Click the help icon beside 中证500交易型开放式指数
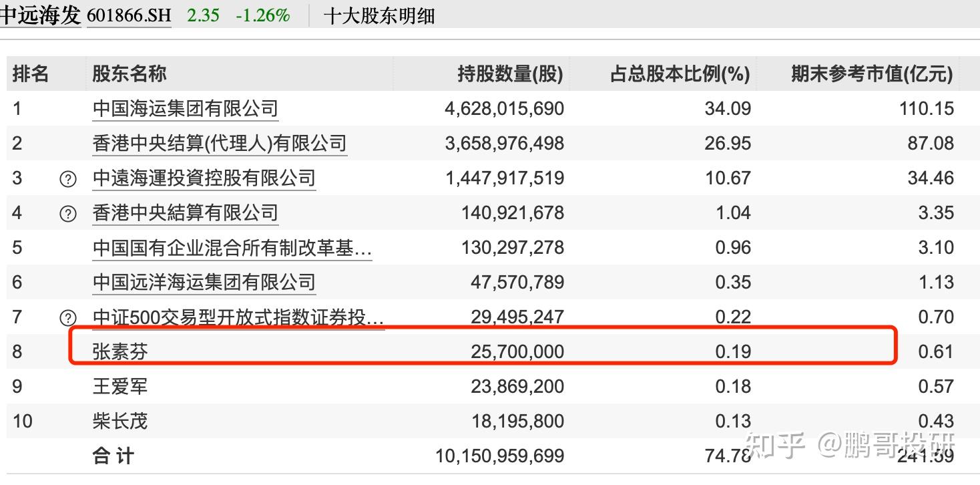 (x=68, y=317)
